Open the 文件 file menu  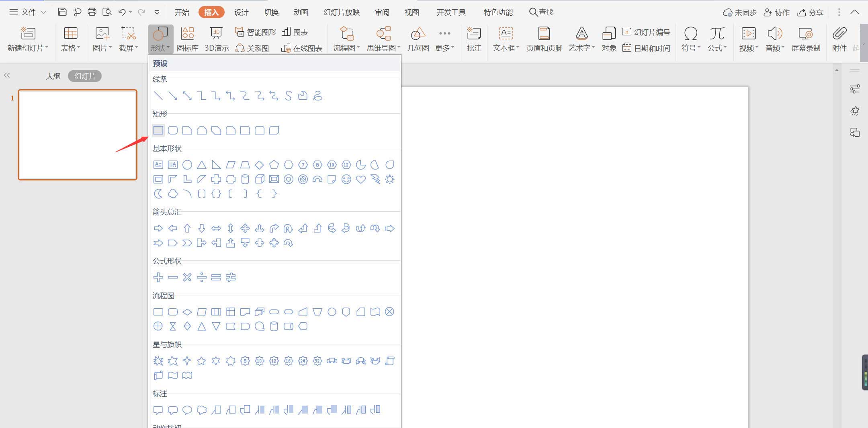pyautogui.click(x=28, y=12)
